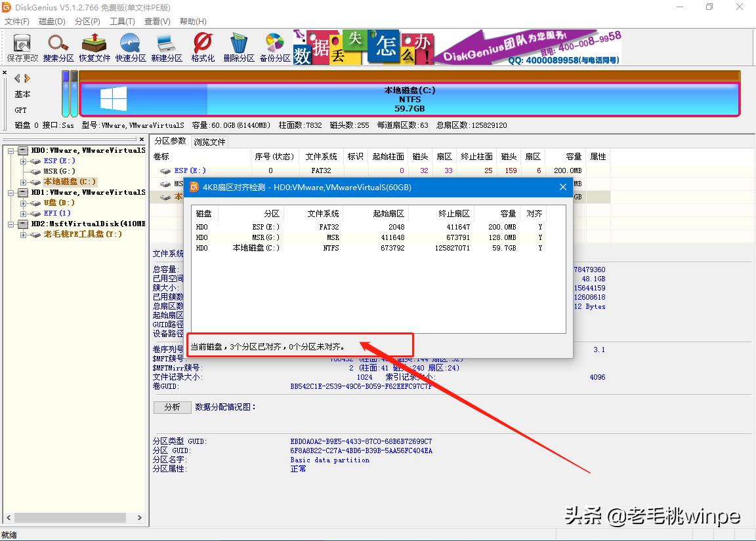The height and width of the screenshot is (541, 756).
Task: Expand the U盘 (D:) tree node
Action: (x=23, y=203)
